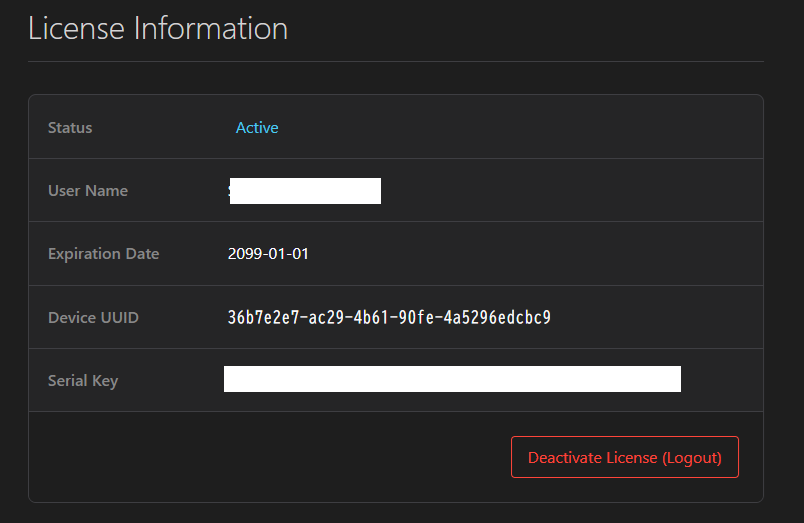Click the blacked-out User Name value
The image size is (804, 523).
(x=304, y=191)
